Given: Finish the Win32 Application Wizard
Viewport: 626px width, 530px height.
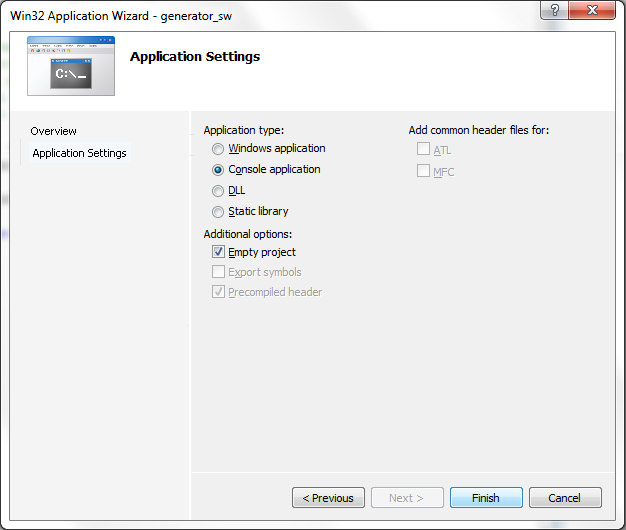Looking at the screenshot, I should [x=486, y=498].
